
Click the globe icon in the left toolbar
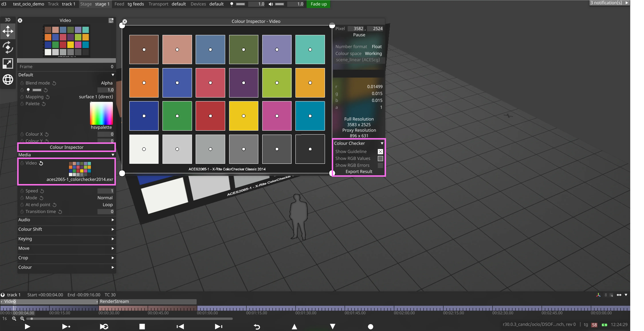(x=8, y=79)
